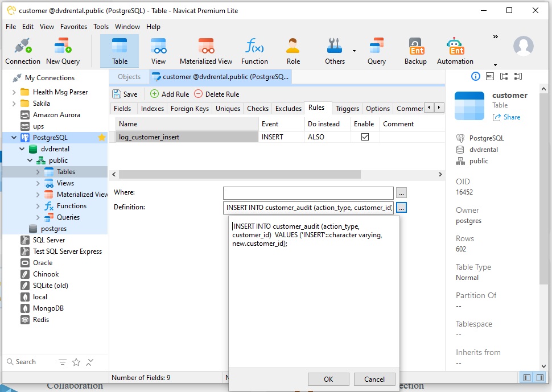Select the MongoDB connection
The image size is (552, 392).
click(x=48, y=308)
